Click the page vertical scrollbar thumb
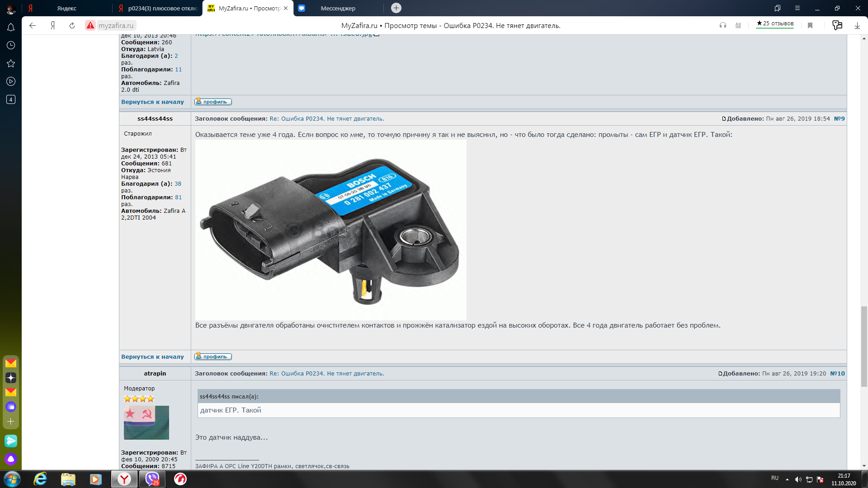868x488 pixels. pyautogui.click(x=864, y=346)
